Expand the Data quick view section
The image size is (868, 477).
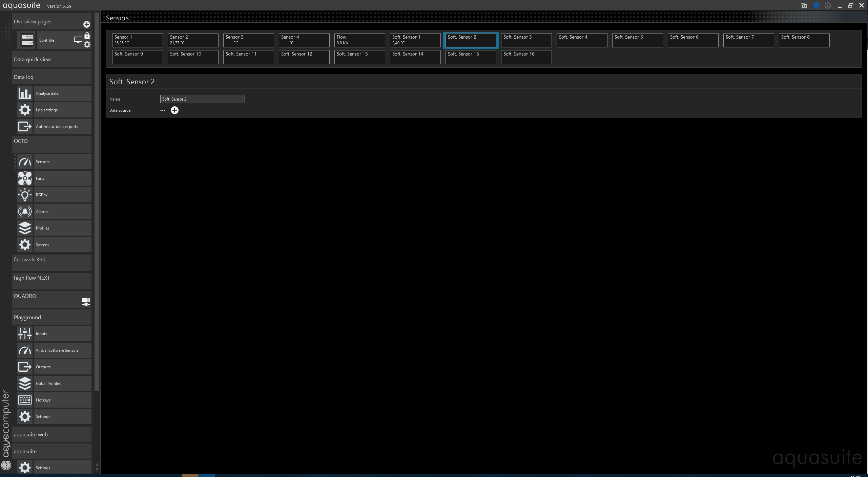pos(51,59)
